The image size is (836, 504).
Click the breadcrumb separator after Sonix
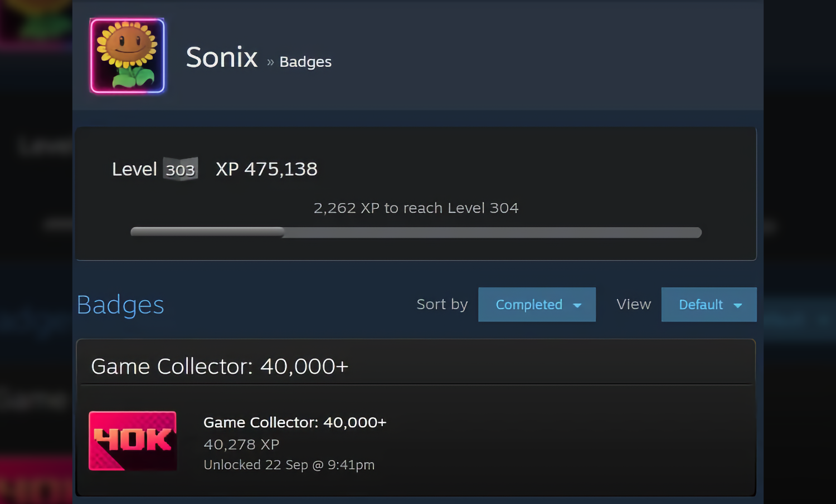[270, 62]
